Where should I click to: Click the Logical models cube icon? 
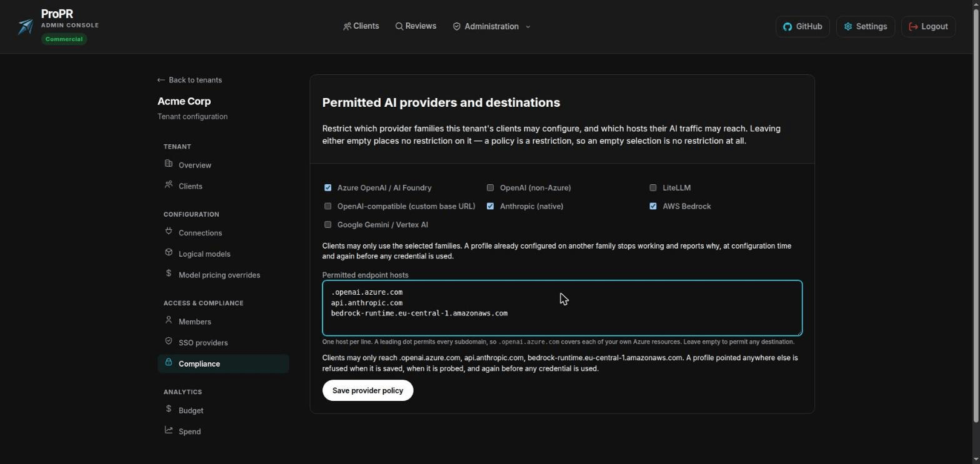169,252
